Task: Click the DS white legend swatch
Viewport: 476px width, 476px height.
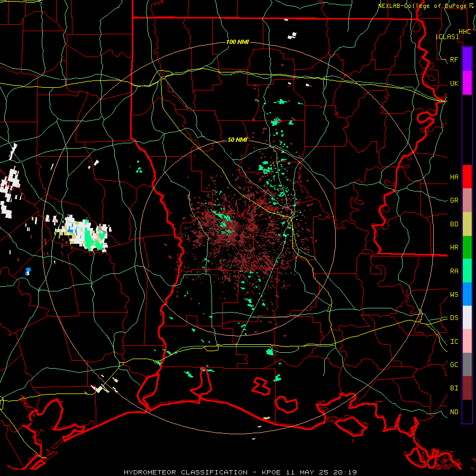Action: coord(467,317)
